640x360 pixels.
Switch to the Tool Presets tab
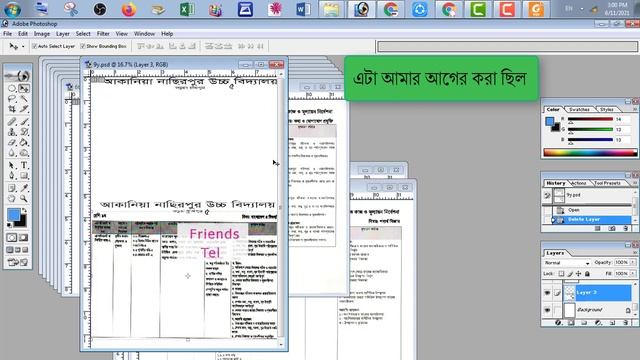click(x=607, y=183)
